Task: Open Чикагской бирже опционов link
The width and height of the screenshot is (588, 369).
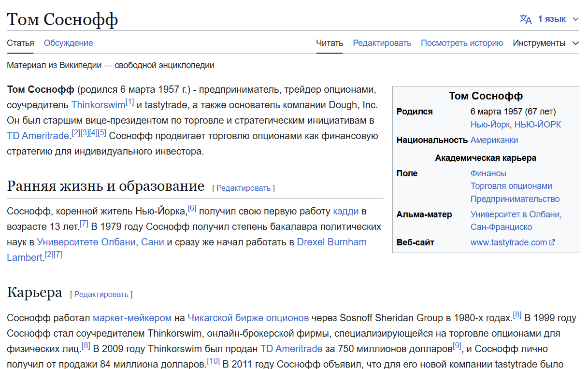Action: coord(248,318)
